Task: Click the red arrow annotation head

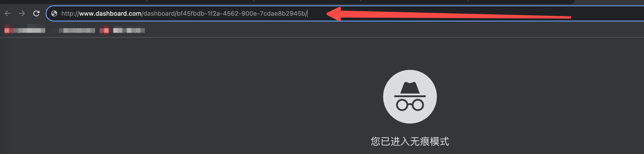Action: [334, 14]
